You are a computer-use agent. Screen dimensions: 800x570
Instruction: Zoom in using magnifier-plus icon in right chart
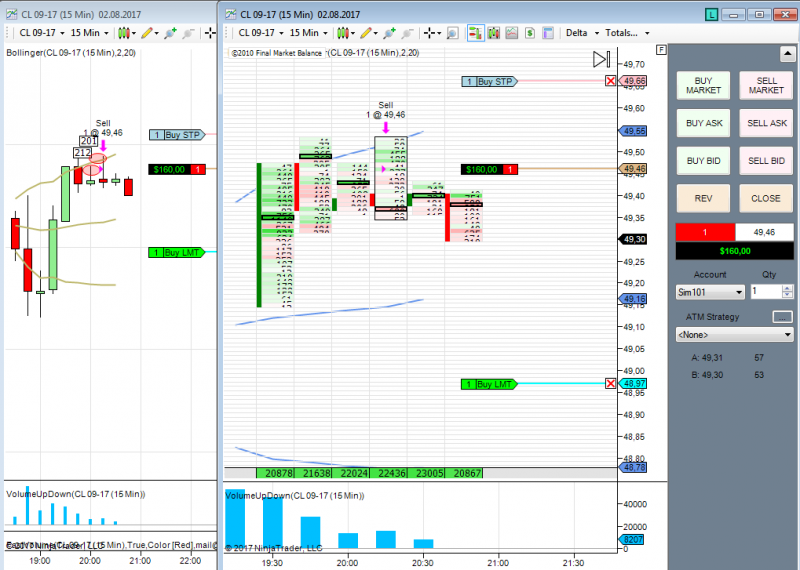click(389, 33)
